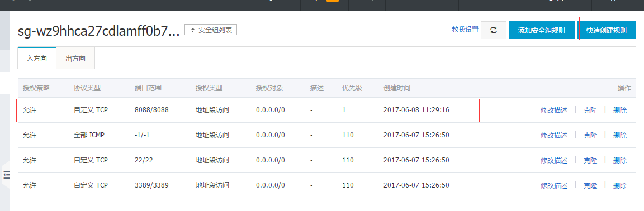Click 修改描述 for the ICMP rule

click(554, 135)
